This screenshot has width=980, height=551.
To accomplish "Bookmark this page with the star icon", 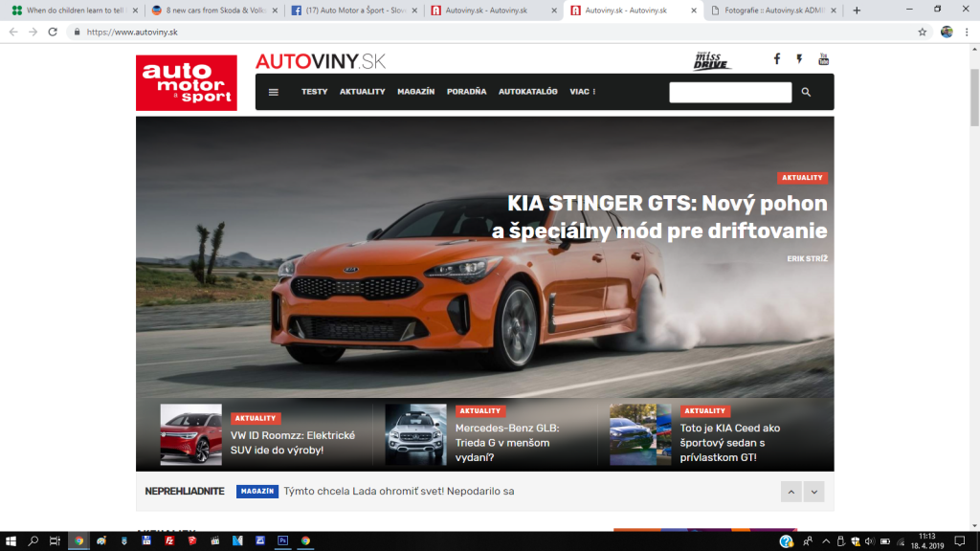I will 922,32.
